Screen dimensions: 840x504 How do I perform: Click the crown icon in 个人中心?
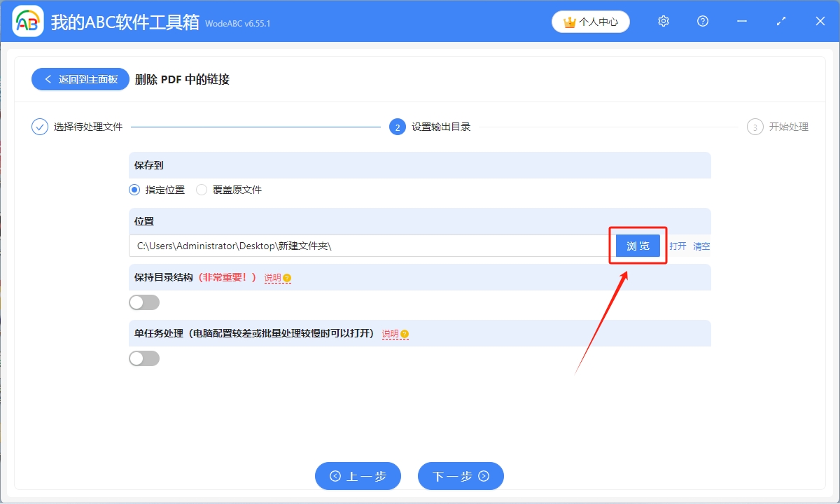click(x=568, y=21)
